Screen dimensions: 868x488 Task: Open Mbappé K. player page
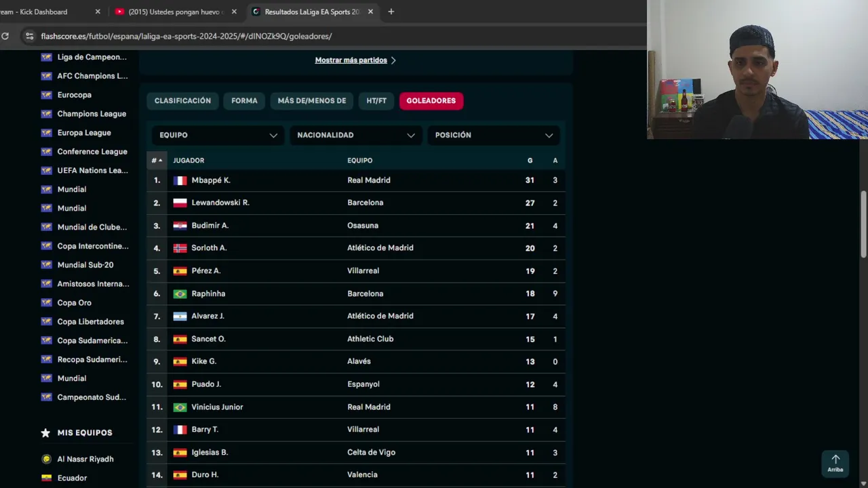click(x=211, y=180)
